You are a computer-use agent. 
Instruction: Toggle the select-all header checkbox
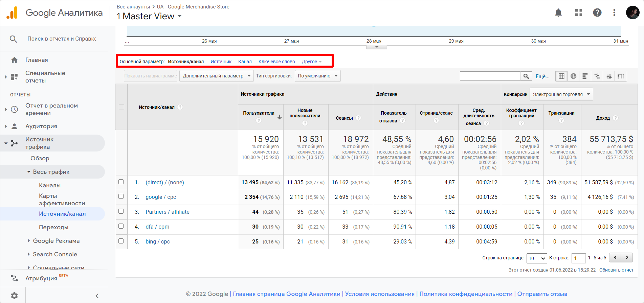tap(121, 107)
